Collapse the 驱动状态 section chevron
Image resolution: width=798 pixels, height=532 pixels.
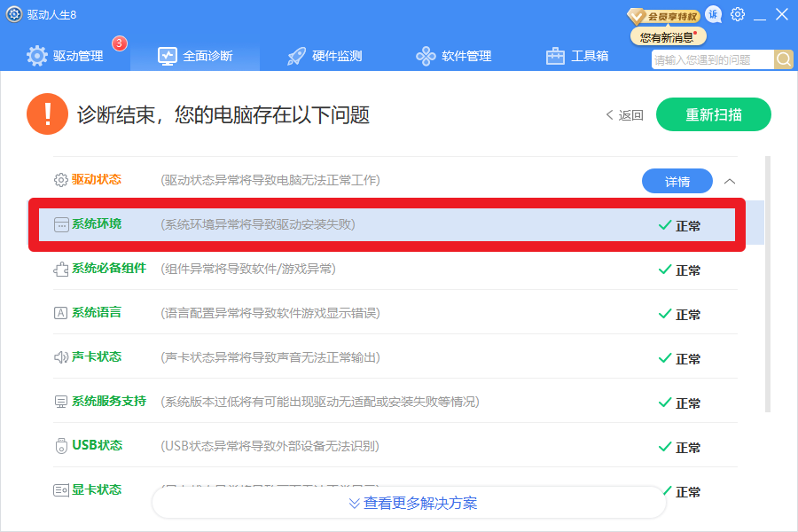pos(730,181)
